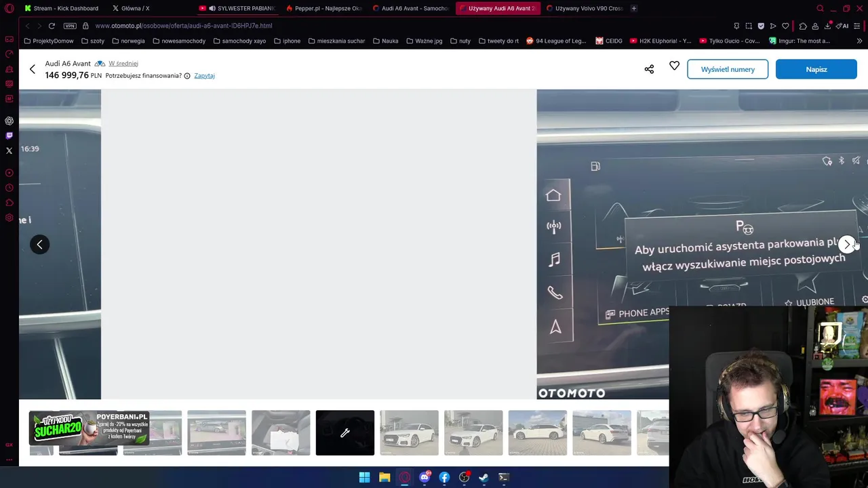Open Opera tab search magnifier
The width and height of the screenshot is (868, 488).
click(x=820, y=8)
